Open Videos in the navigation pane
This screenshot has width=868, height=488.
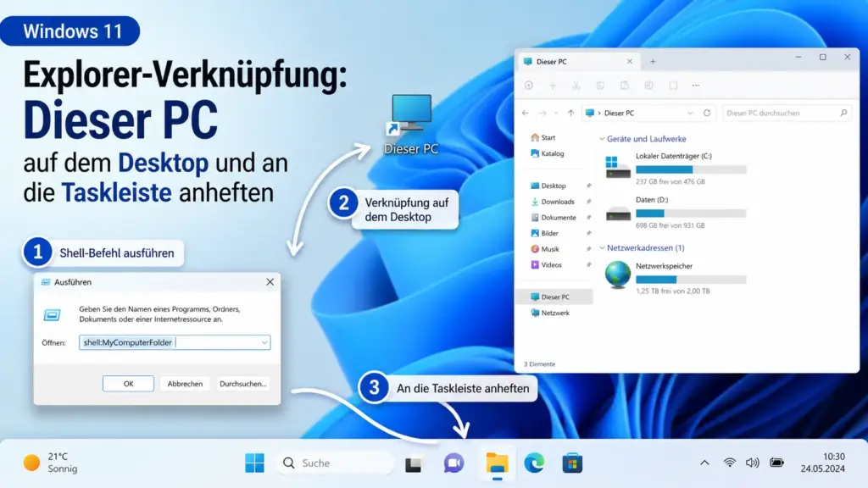click(x=546, y=264)
